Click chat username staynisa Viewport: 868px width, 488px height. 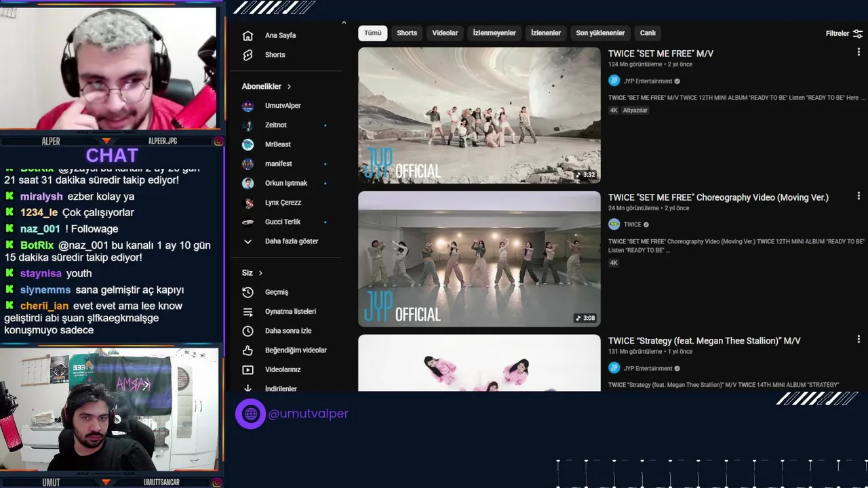point(41,274)
